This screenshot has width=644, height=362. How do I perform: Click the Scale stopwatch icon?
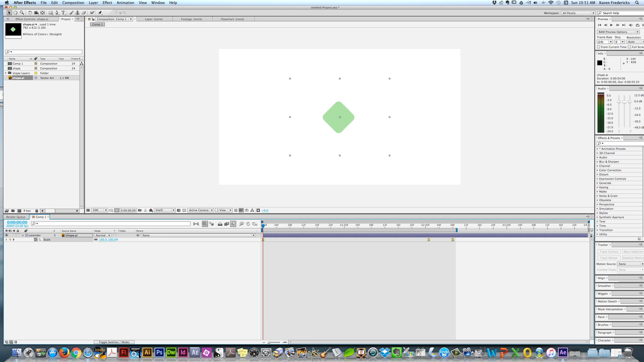point(36,240)
